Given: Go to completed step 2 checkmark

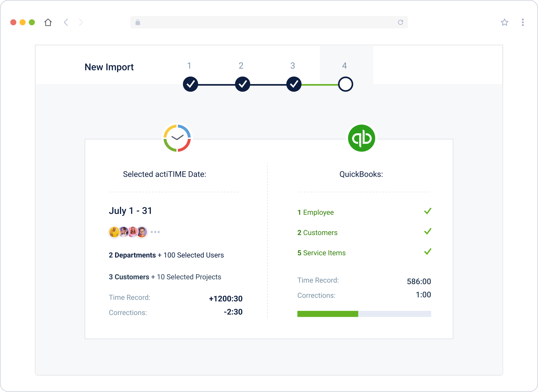Looking at the screenshot, I should click(242, 84).
